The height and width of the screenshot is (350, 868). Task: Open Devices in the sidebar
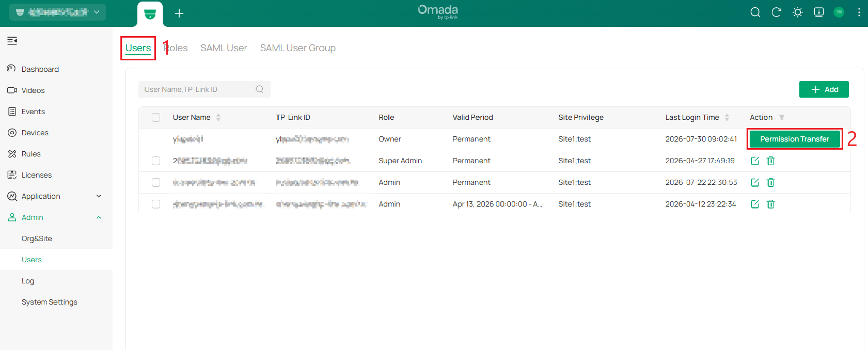35,133
